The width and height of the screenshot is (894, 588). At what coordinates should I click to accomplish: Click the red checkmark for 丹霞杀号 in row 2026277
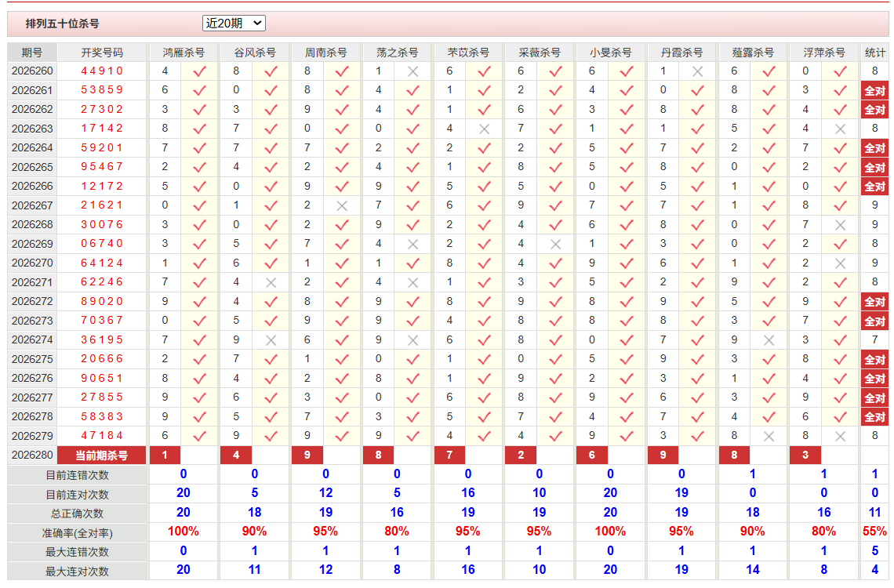(697, 397)
